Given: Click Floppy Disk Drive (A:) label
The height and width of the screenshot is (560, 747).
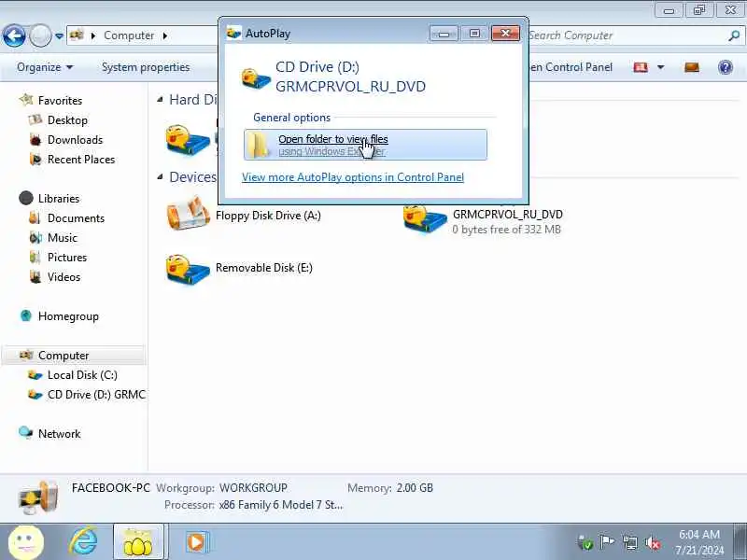Looking at the screenshot, I should [x=268, y=216].
